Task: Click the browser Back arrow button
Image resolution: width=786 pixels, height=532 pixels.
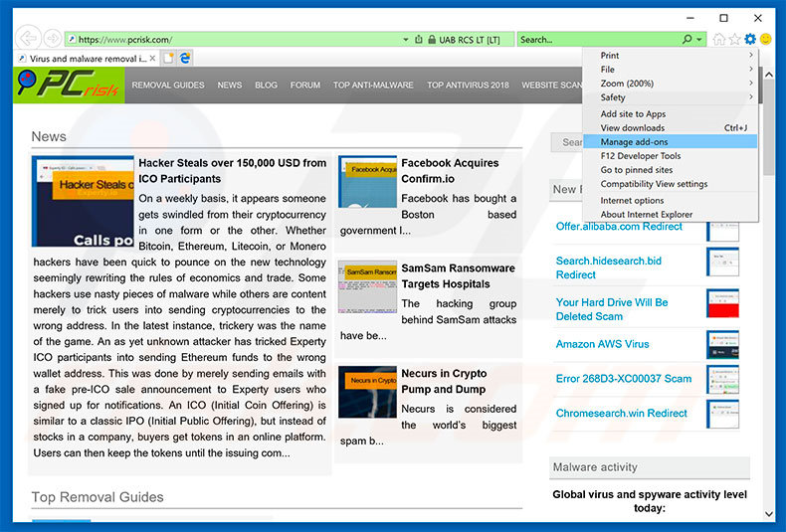Action: (x=28, y=39)
